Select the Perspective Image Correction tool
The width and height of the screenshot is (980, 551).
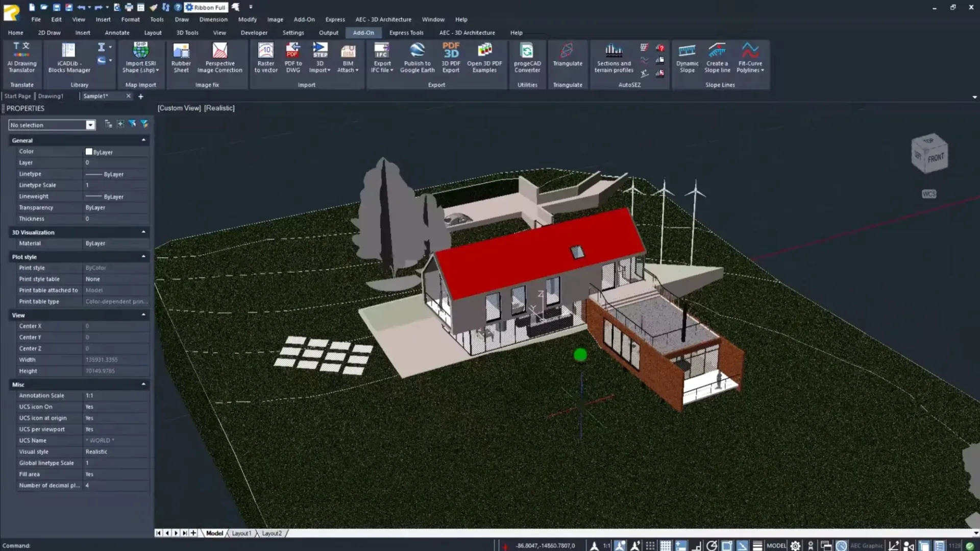coord(219,57)
